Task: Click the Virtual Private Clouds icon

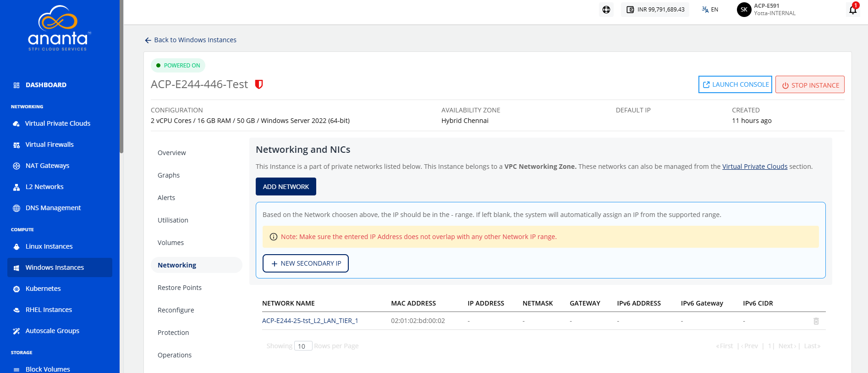Action: tap(16, 123)
